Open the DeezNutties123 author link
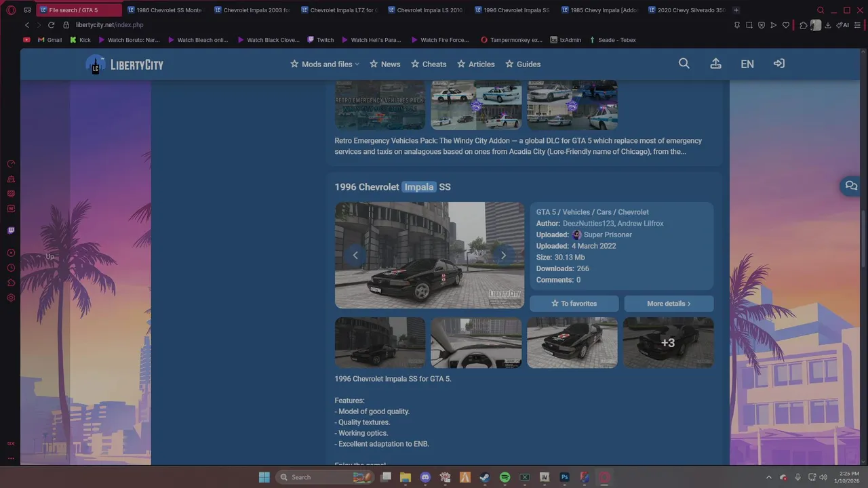868x488 pixels. tap(588, 224)
